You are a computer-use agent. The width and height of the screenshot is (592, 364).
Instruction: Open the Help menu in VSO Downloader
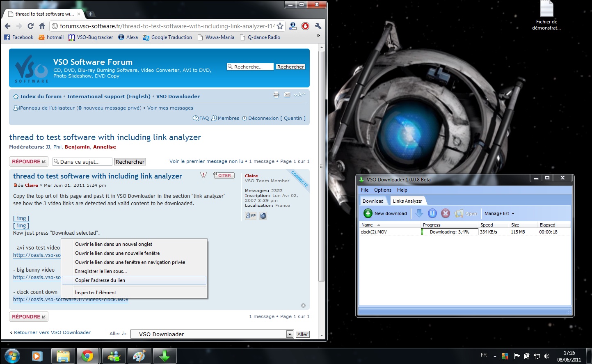[402, 190]
